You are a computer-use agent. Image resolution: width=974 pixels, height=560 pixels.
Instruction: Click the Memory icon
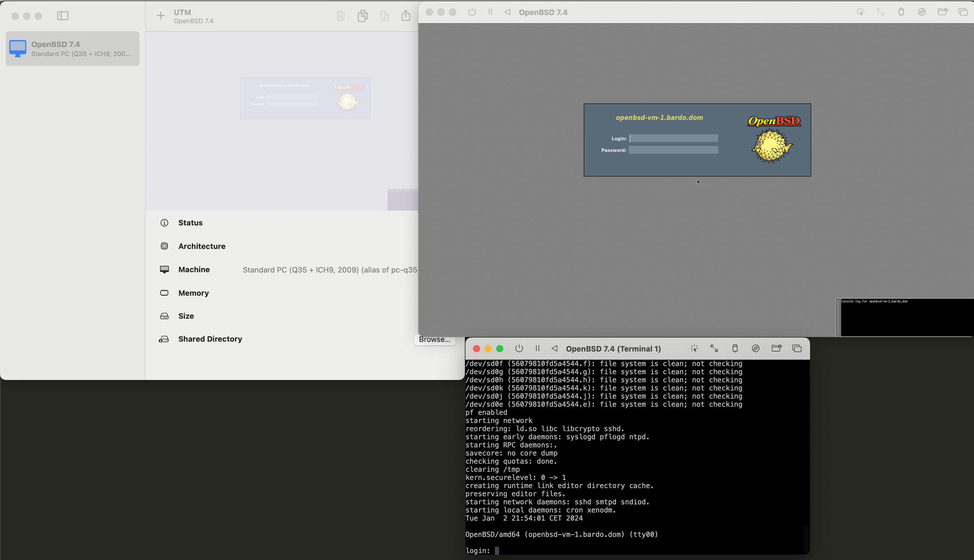point(165,293)
